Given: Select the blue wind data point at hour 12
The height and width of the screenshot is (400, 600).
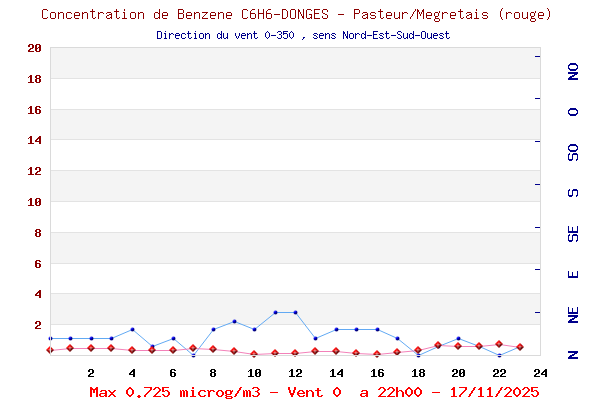Looking at the screenshot, I should point(295,312).
